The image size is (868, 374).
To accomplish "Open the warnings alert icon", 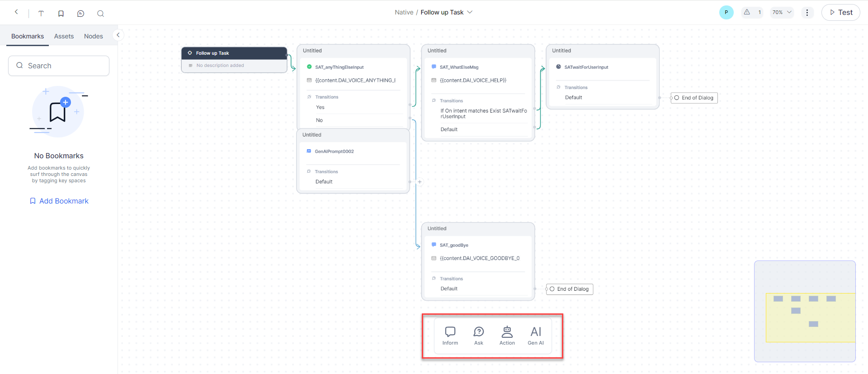I will (x=747, y=12).
